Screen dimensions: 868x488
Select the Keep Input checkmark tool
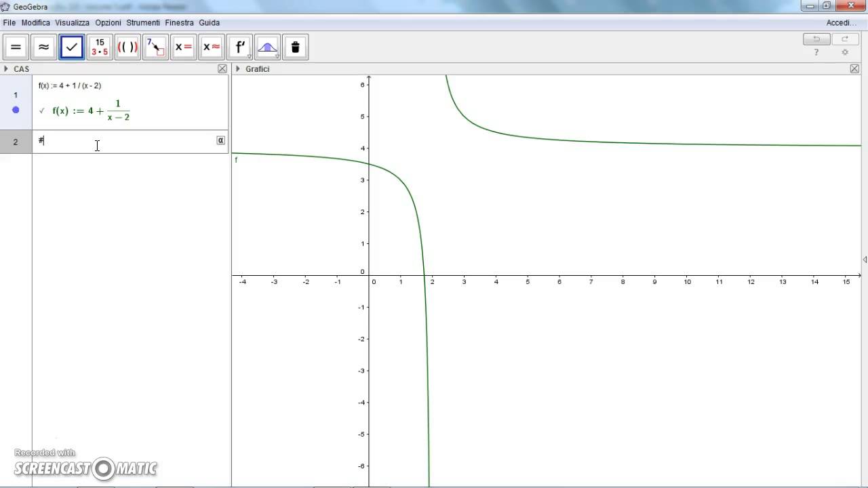[71, 47]
